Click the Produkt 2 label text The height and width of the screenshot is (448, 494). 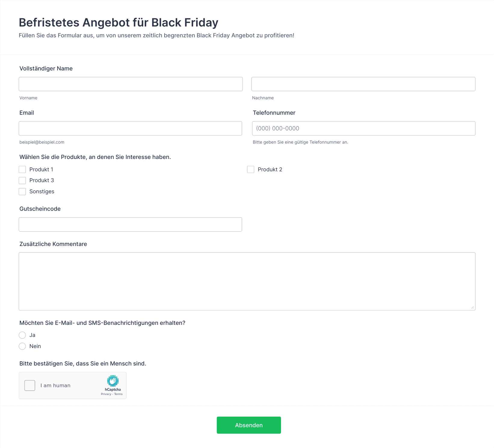(x=270, y=170)
